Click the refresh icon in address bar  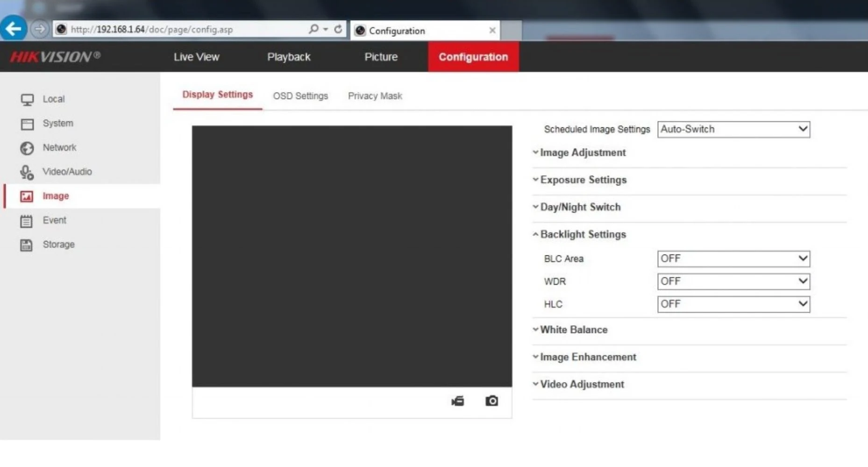tap(338, 29)
